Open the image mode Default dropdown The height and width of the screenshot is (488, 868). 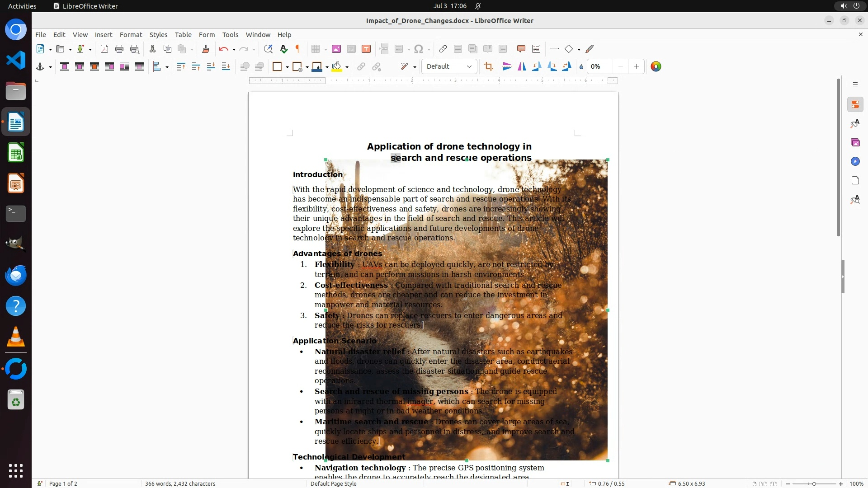(x=449, y=67)
